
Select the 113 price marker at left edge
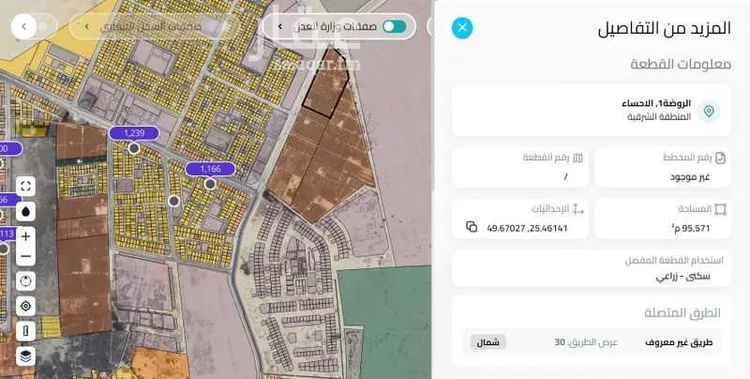coord(8,234)
